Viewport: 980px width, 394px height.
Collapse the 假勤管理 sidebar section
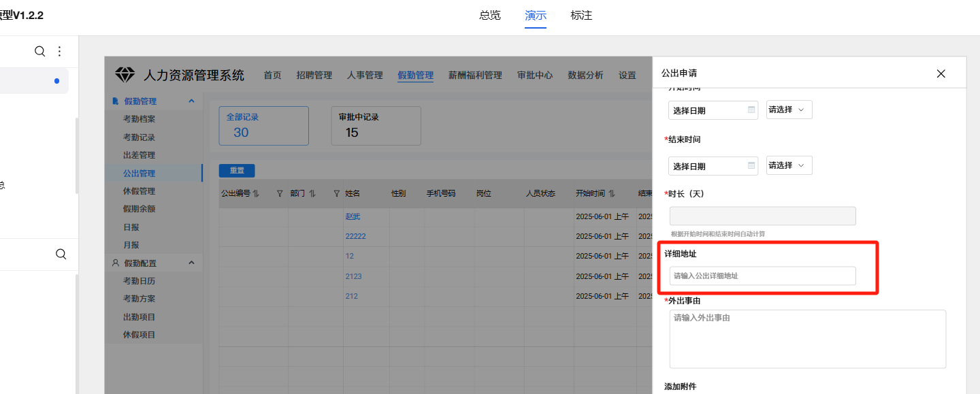(x=191, y=101)
